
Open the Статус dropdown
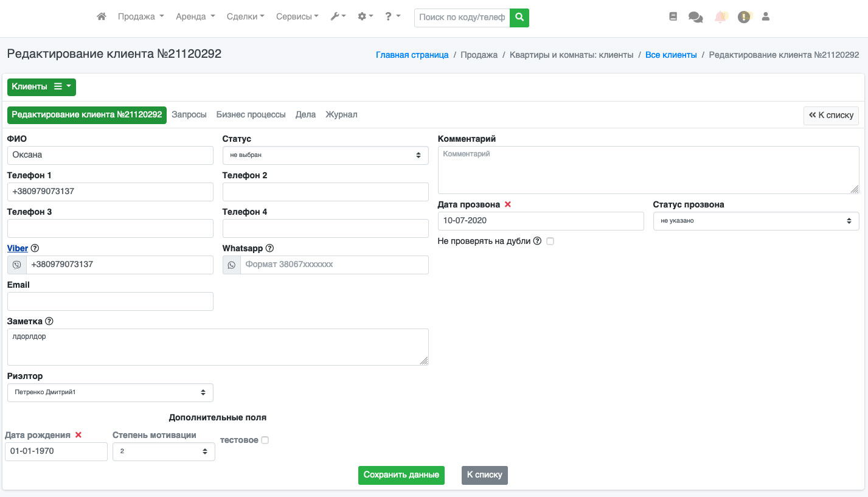coord(325,155)
